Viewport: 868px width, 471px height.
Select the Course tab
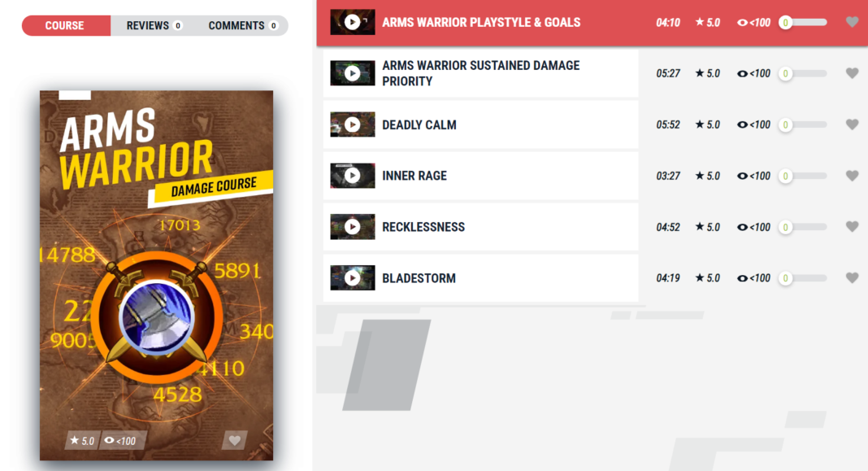click(65, 25)
